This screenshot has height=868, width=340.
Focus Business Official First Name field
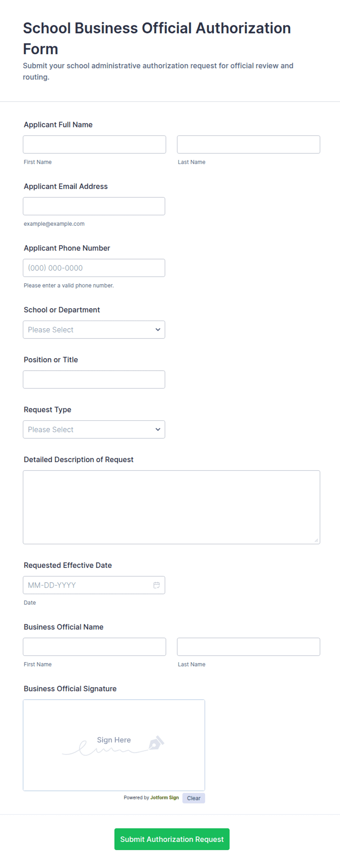[x=94, y=647]
